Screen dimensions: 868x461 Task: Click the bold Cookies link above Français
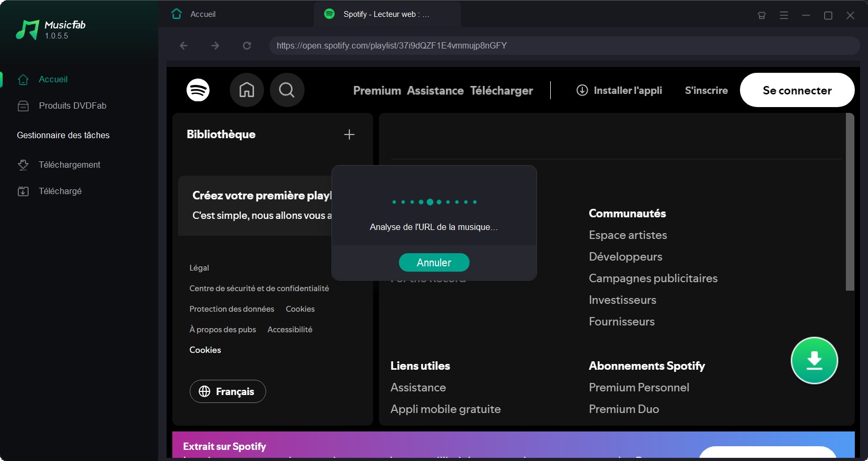click(x=205, y=350)
